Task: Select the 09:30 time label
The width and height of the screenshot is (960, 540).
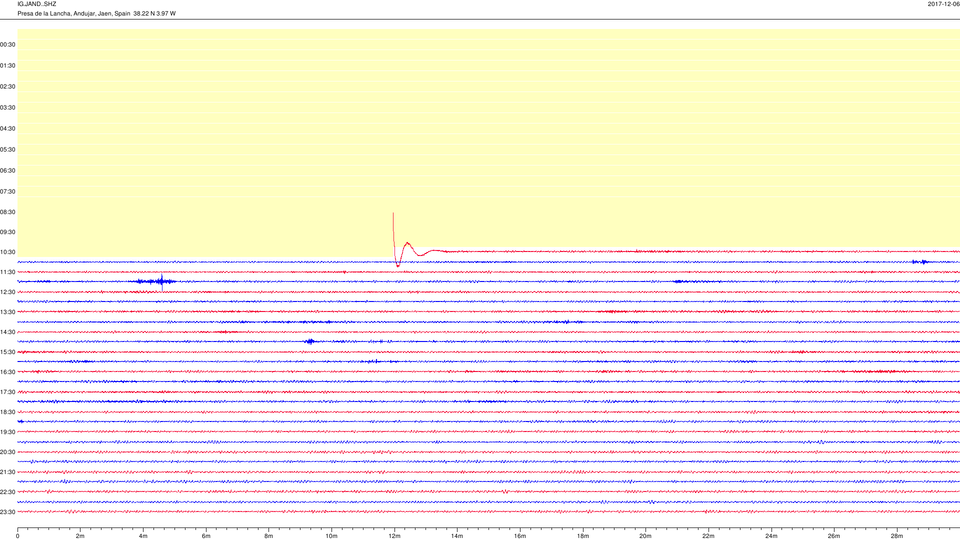Action: coord(8,232)
